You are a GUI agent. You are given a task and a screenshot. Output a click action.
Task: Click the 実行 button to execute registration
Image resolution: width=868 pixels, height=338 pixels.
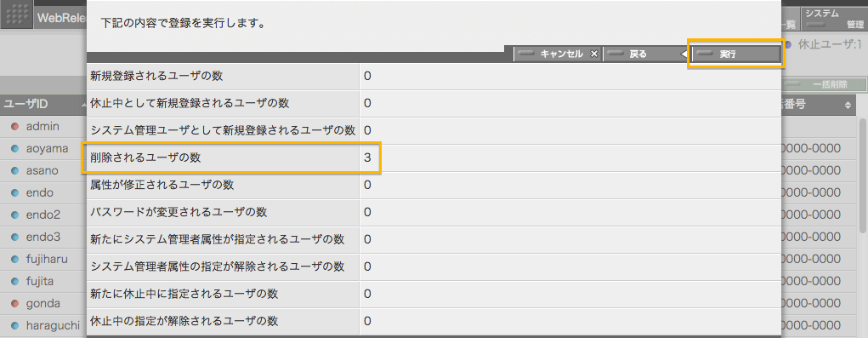[735, 54]
